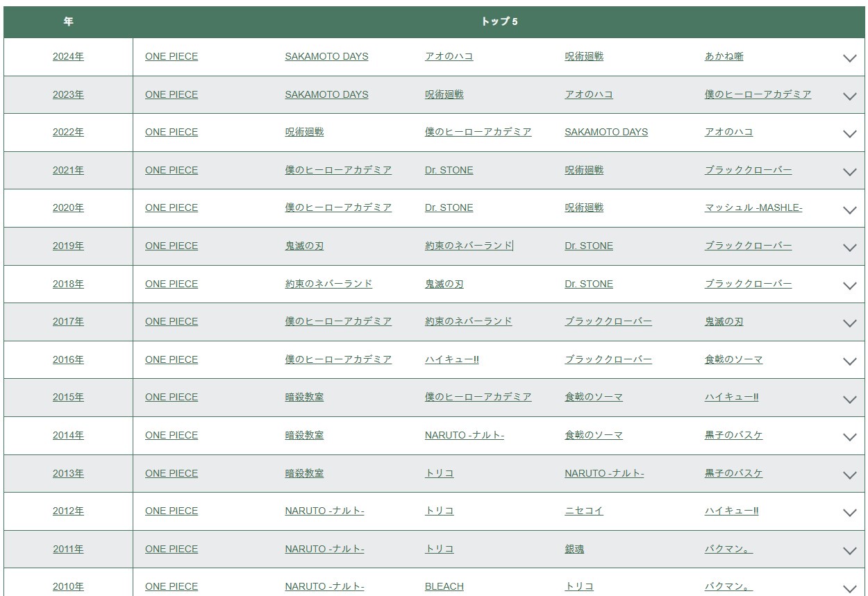This screenshot has height=596, width=868.
Task: Expand the 2011年 row chevron
Action: point(849,551)
